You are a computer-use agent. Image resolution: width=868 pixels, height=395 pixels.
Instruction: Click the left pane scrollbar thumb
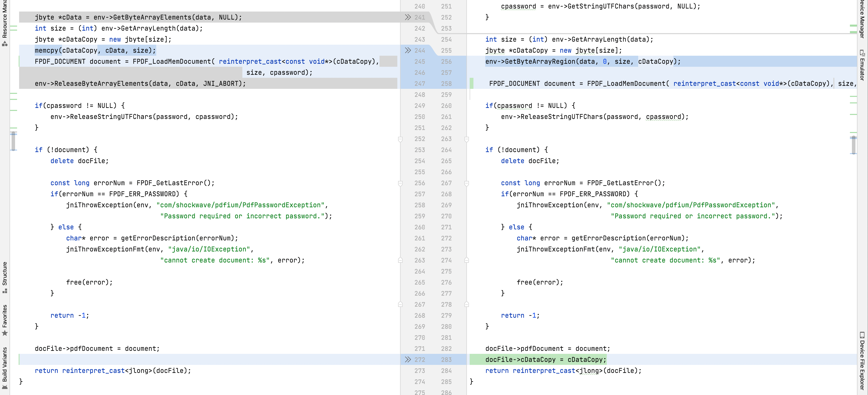click(x=13, y=142)
